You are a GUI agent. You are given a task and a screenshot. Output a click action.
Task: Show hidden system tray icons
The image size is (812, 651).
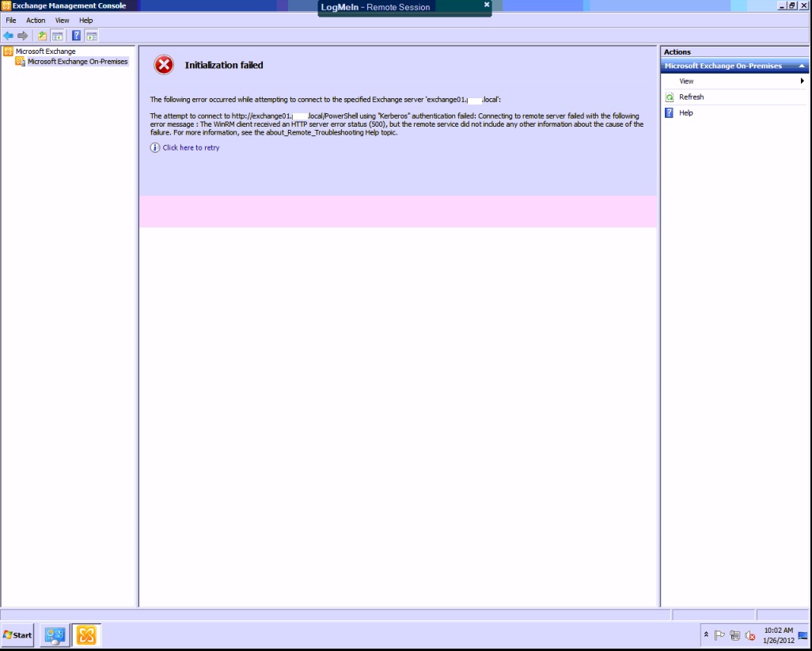(x=706, y=635)
